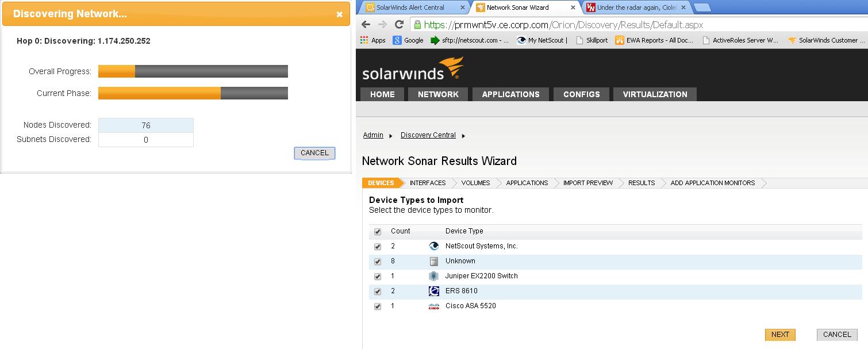
Task: Cancel the Network Sonar Results Wizard
Action: click(x=837, y=335)
